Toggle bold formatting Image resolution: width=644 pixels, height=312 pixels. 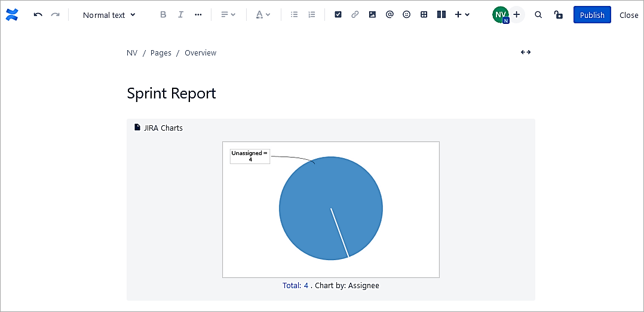[x=163, y=15]
